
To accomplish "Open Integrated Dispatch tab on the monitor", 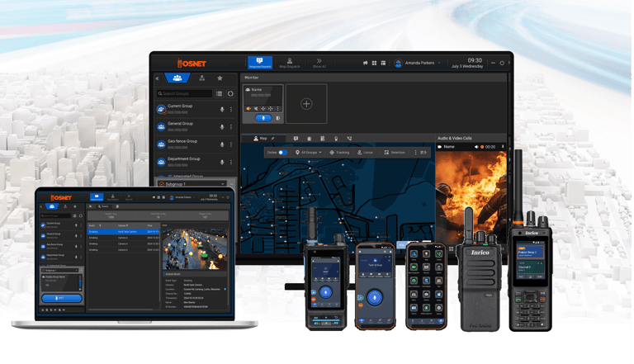I will (260, 63).
